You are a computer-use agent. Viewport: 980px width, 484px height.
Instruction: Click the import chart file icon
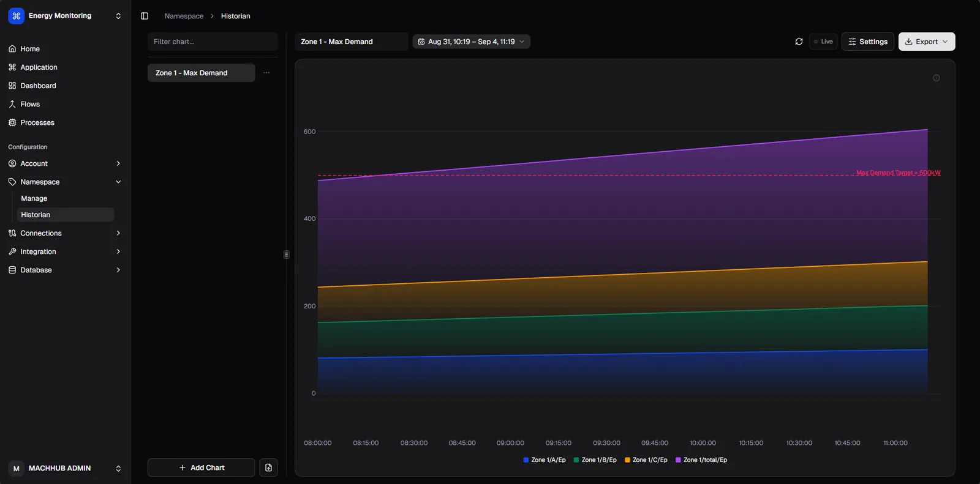coord(268,467)
